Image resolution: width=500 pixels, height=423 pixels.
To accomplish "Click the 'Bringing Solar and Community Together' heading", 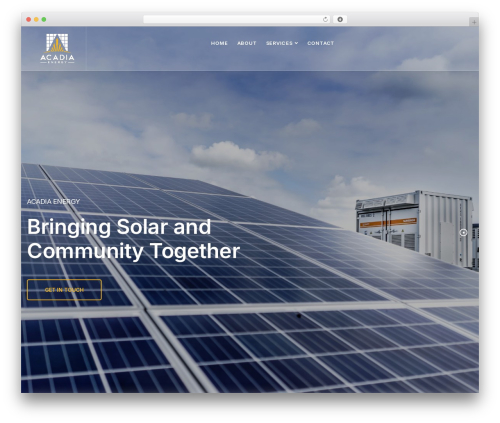I will (x=133, y=239).
